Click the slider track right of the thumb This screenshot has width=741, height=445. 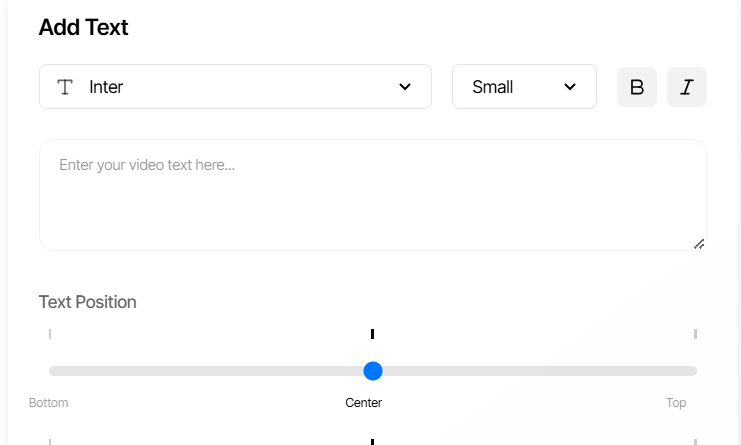(x=540, y=371)
